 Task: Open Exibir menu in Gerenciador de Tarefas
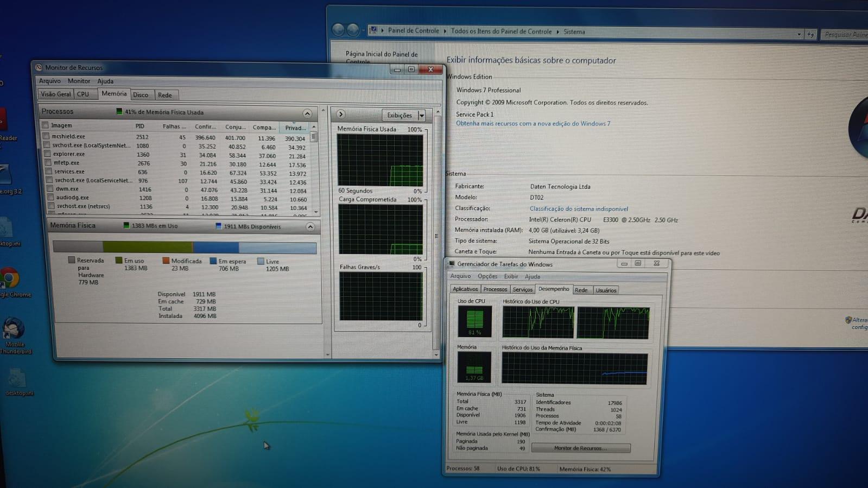(x=511, y=276)
